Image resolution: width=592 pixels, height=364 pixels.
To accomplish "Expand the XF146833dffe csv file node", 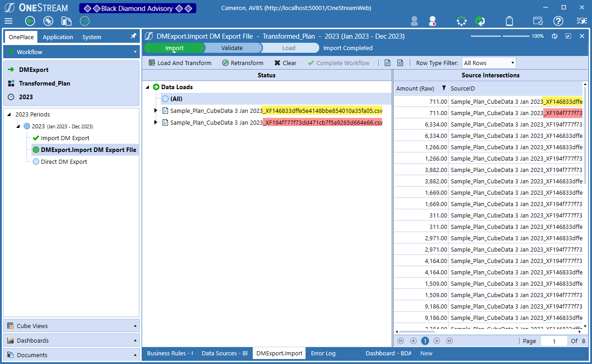I will 156,110.
